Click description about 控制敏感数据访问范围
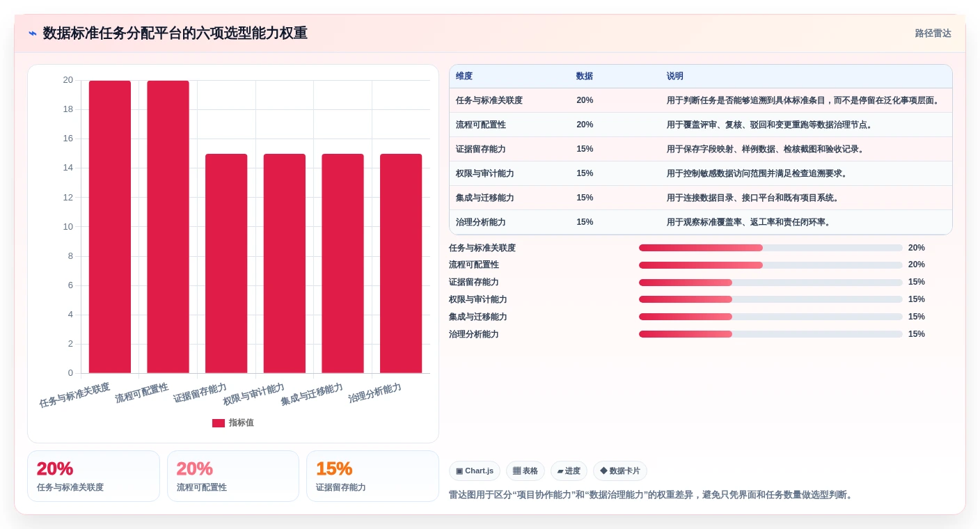This screenshot has width=980, height=529. (x=757, y=173)
